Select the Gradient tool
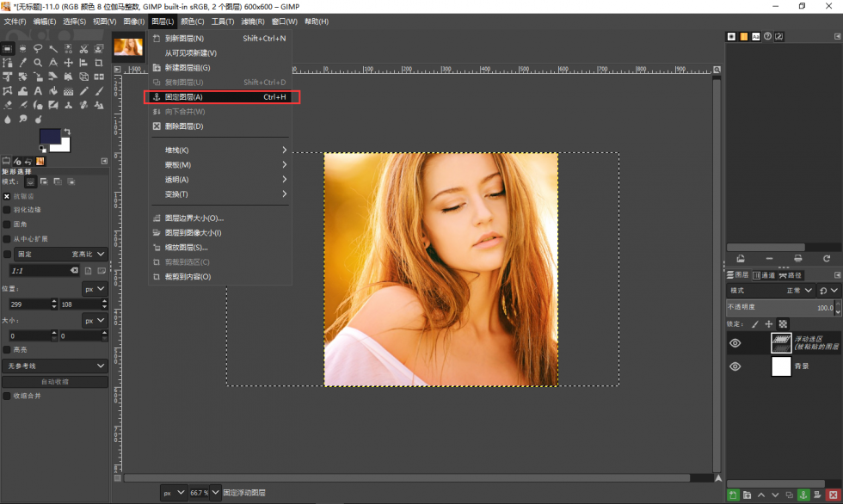Viewport: 843px width, 504px height. click(x=68, y=91)
